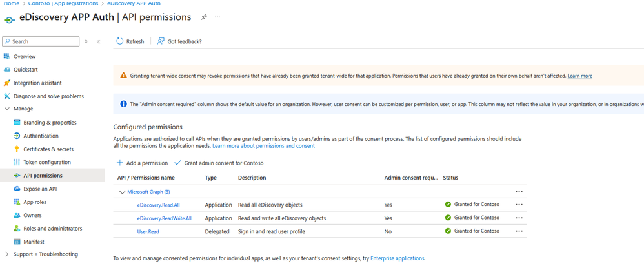Screen dimensions: 644x270
Task: Click the pin icon beside page title
Action: point(204,17)
